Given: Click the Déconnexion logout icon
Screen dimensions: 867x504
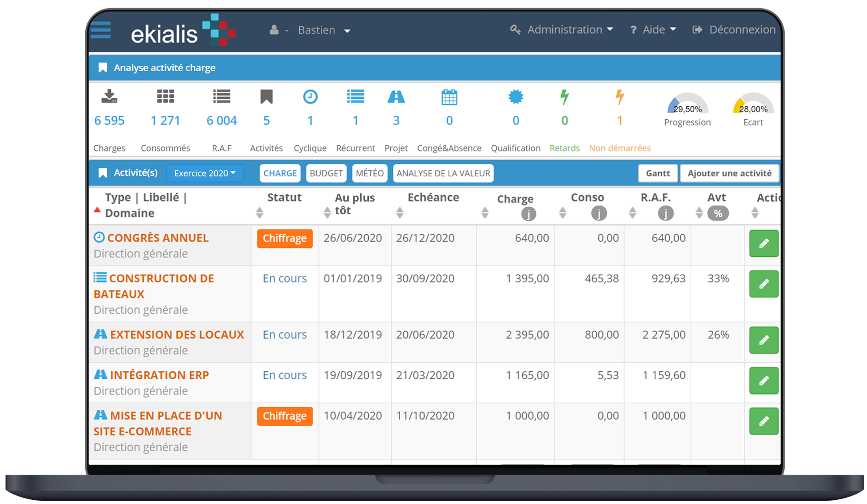Looking at the screenshot, I should click(697, 30).
